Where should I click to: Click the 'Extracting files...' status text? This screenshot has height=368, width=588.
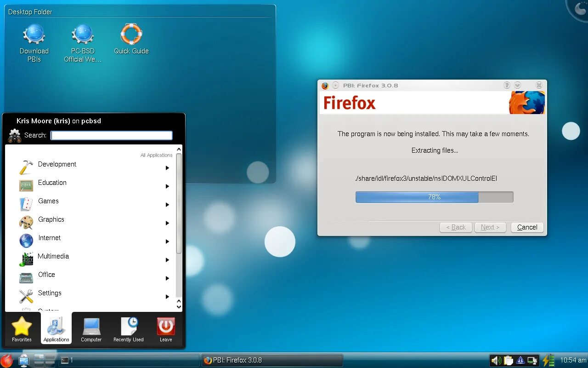(x=435, y=150)
